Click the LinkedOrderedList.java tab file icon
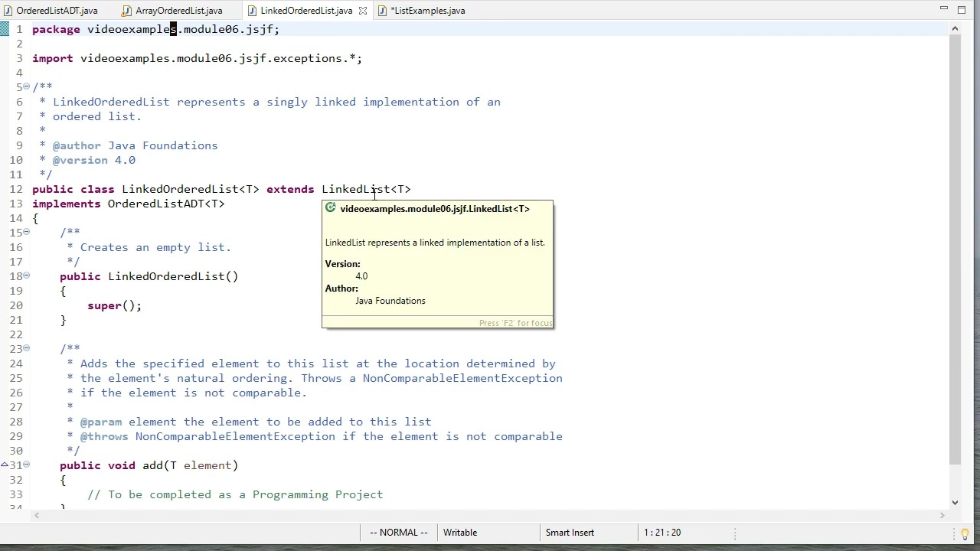The height and width of the screenshot is (551, 980). (x=252, y=11)
